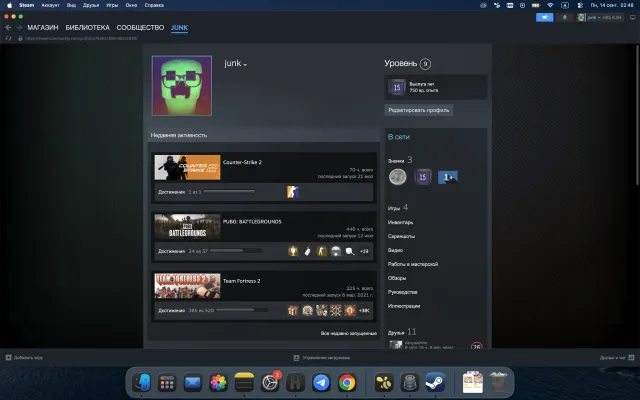This screenshot has width=640, height=400.
Task: Switch to Big Picture mode via monitor icon
Action: pos(633,17)
